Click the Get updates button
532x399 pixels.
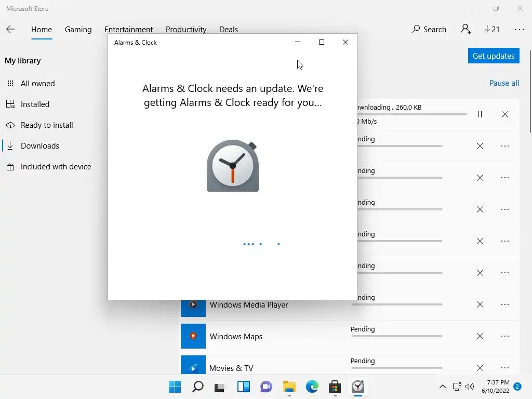(494, 56)
